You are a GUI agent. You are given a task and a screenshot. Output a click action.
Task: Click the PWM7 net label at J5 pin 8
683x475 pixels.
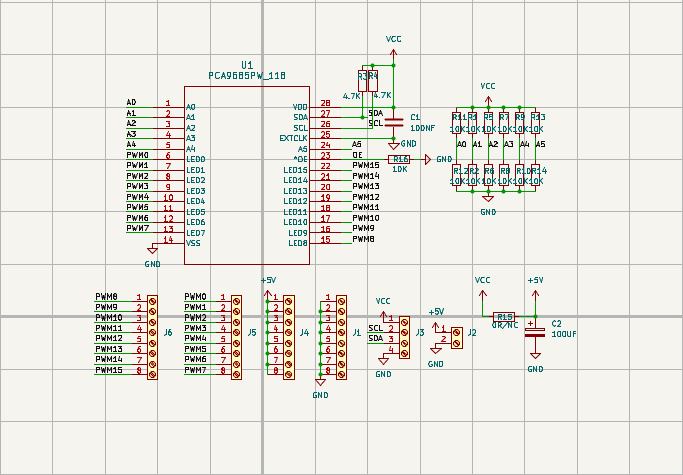pyautogui.click(x=195, y=370)
